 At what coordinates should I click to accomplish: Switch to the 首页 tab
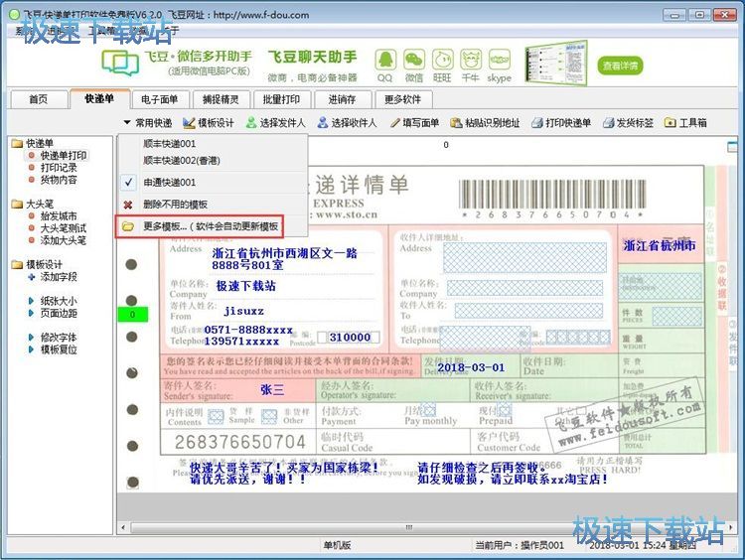tap(38, 99)
